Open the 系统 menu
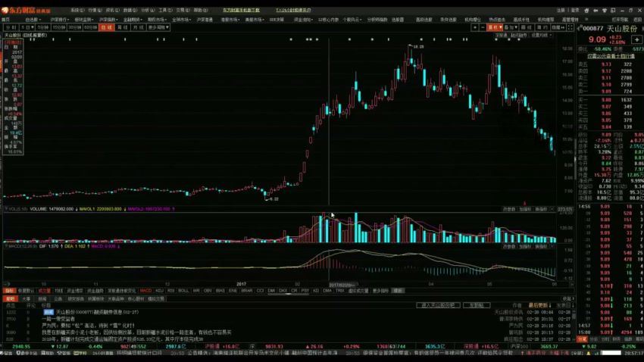Screen dimensions: 644x362 (x=77, y=11)
